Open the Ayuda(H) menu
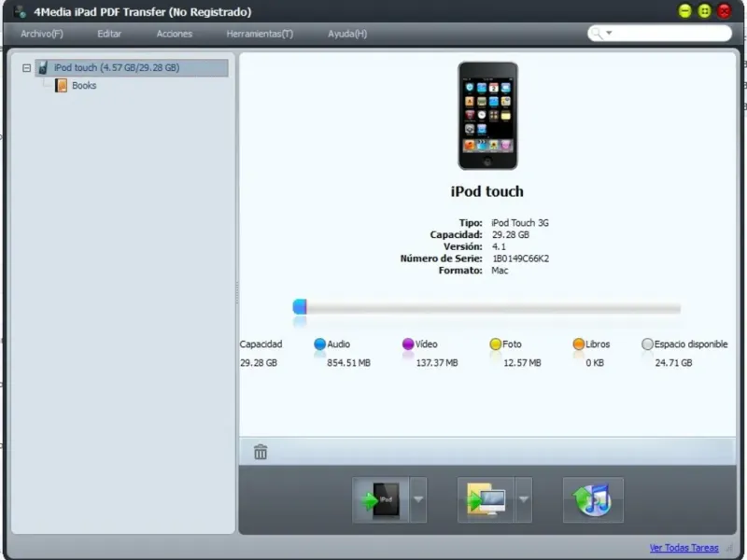This screenshot has width=747, height=560. click(x=347, y=34)
